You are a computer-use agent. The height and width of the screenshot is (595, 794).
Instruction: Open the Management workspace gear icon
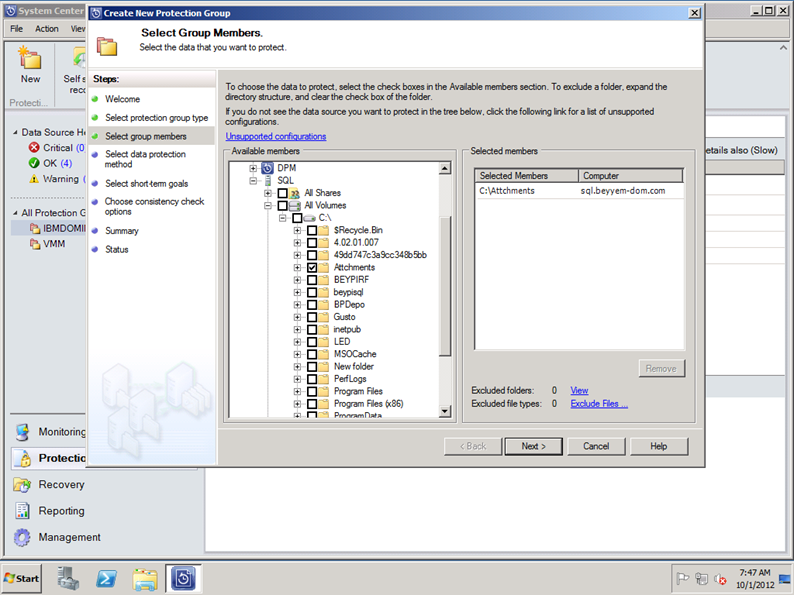coord(22,537)
